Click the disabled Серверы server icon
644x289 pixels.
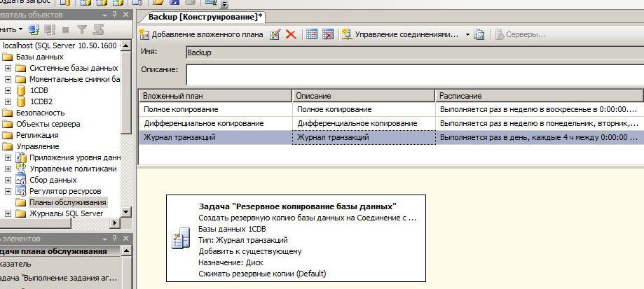[x=500, y=34]
